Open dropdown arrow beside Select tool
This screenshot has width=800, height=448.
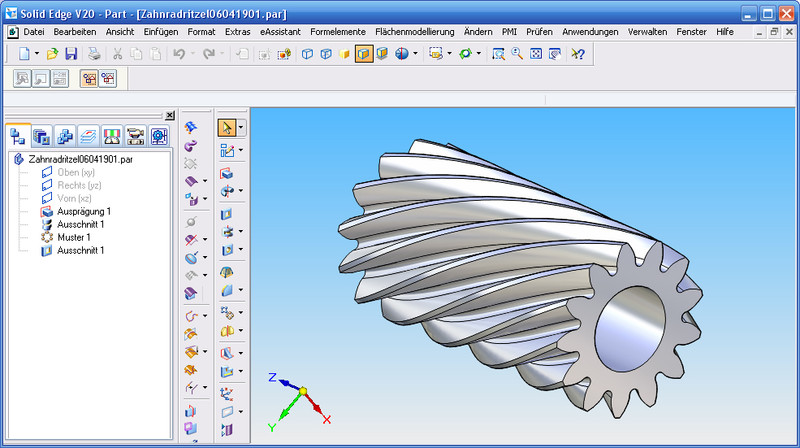click(241, 127)
